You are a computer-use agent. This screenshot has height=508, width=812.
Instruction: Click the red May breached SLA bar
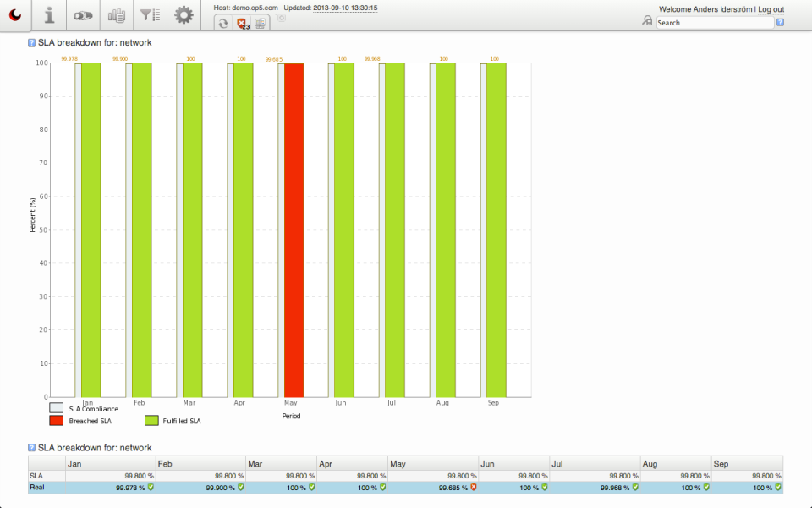294,230
